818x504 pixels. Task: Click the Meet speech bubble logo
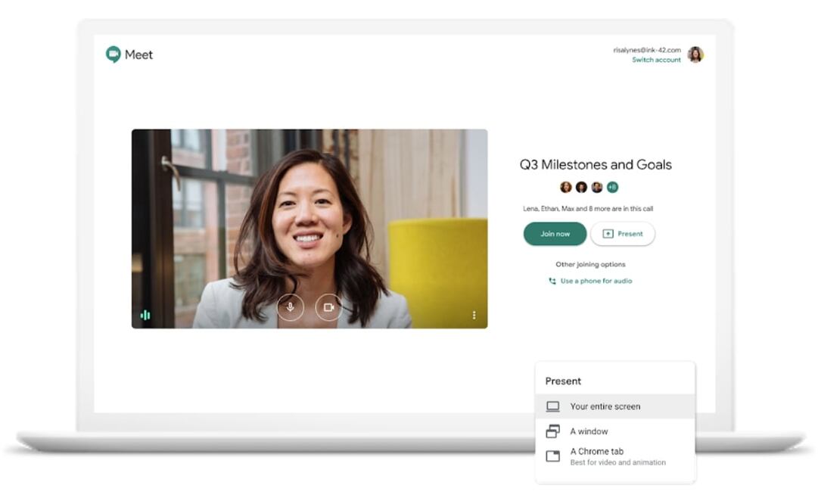click(x=112, y=54)
